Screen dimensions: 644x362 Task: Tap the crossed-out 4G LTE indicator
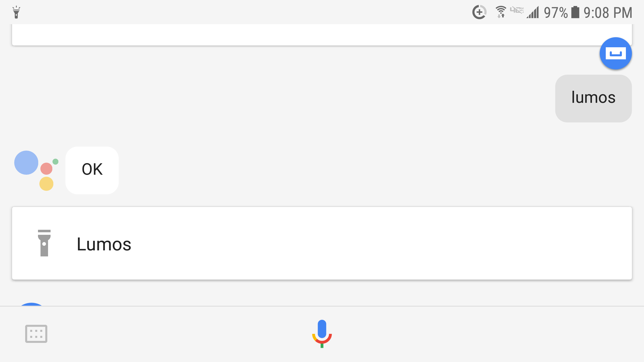click(517, 10)
